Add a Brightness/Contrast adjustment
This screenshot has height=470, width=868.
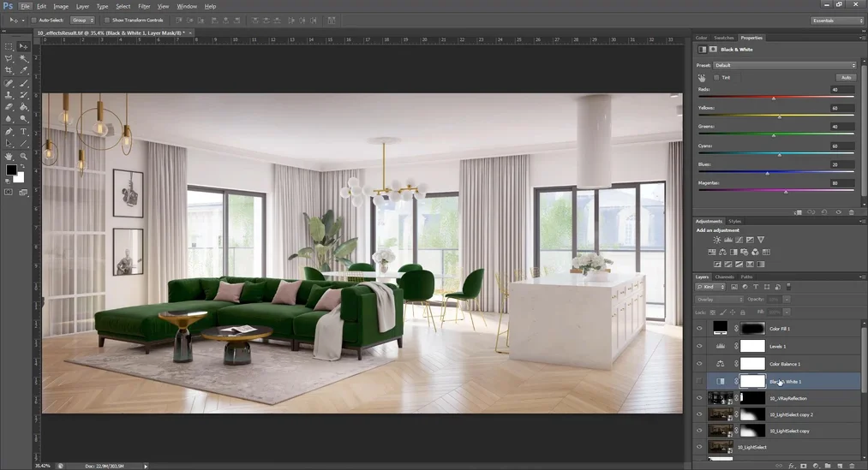717,240
